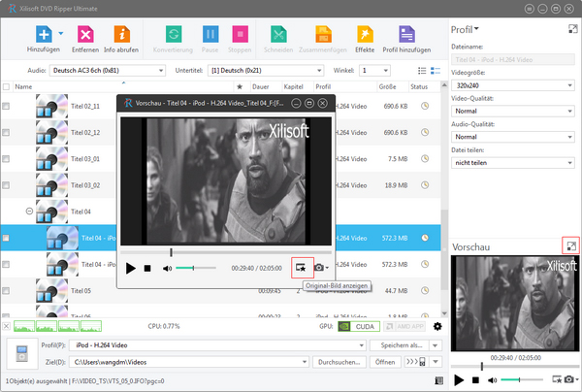
Task: Click the Titel 02_11 status clock icon
Action: [425, 106]
